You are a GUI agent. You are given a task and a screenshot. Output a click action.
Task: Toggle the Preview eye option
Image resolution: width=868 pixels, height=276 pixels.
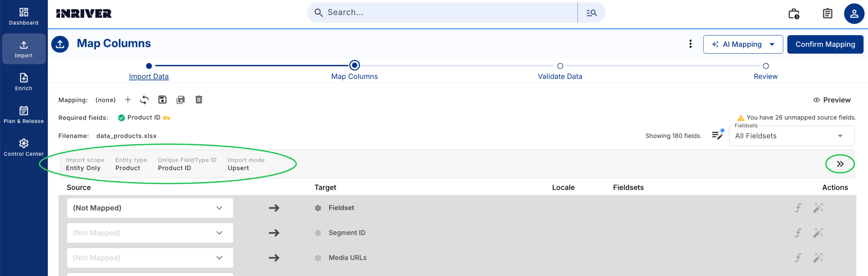point(832,100)
